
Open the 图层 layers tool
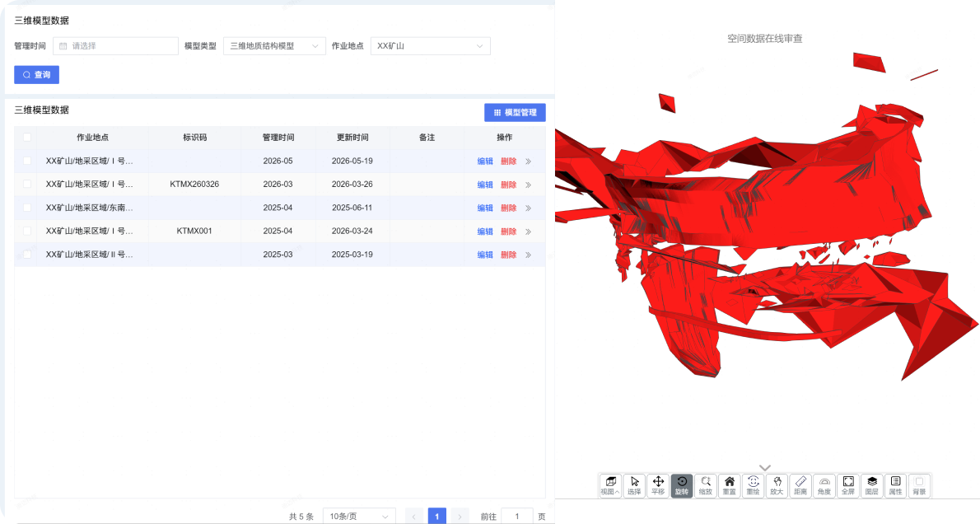tap(872, 485)
